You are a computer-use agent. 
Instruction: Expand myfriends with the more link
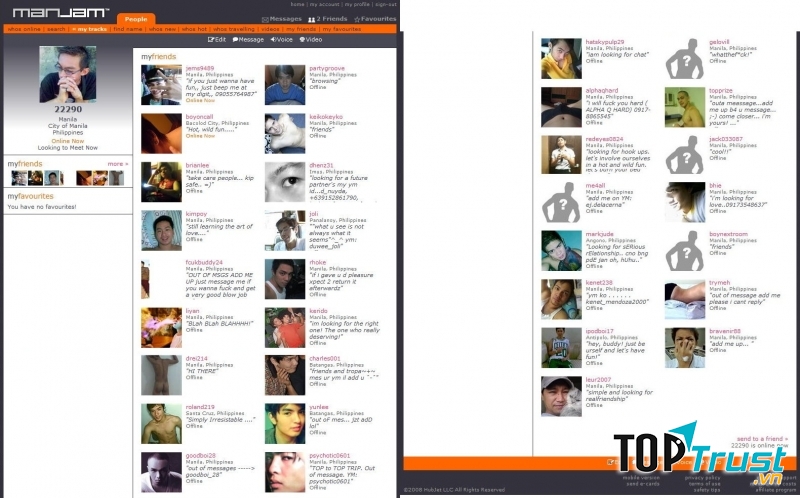(x=118, y=163)
